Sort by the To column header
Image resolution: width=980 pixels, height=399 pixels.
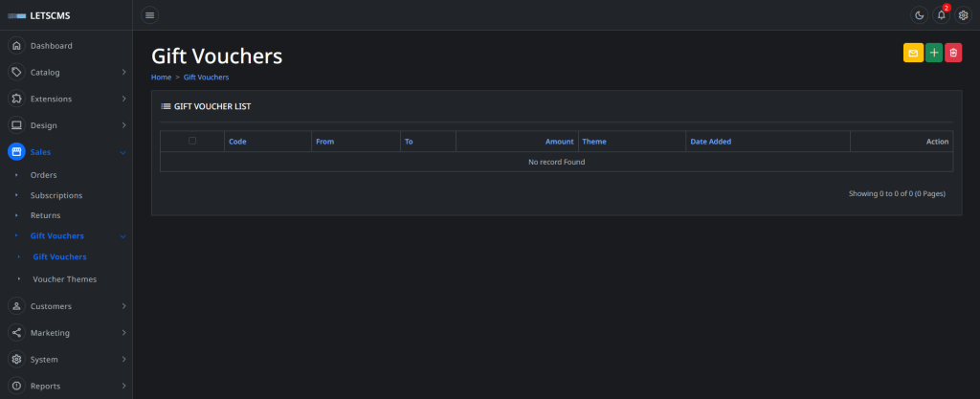(409, 142)
